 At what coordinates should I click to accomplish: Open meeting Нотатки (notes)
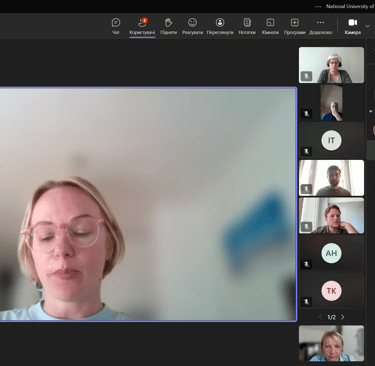pyautogui.click(x=247, y=26)
